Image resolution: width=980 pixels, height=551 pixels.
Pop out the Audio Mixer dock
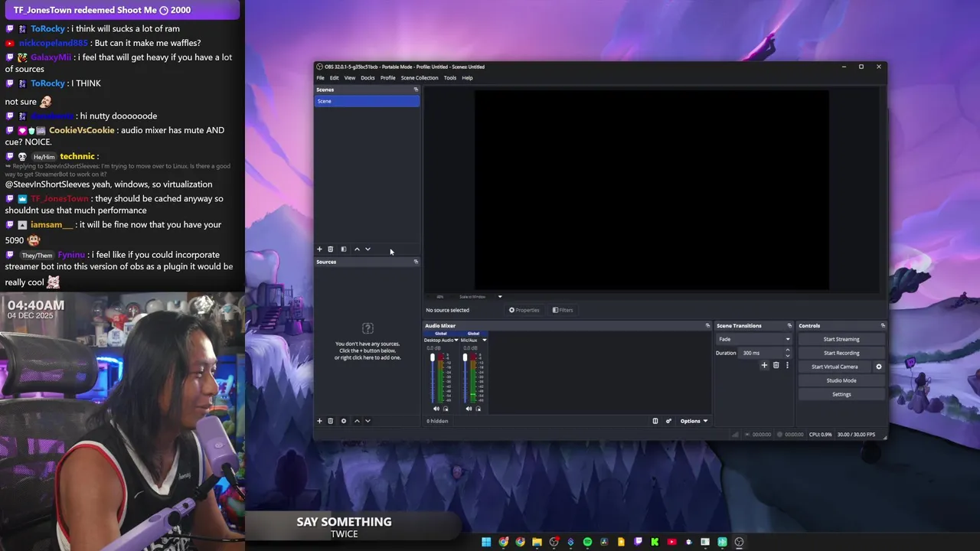pos(707,326)
